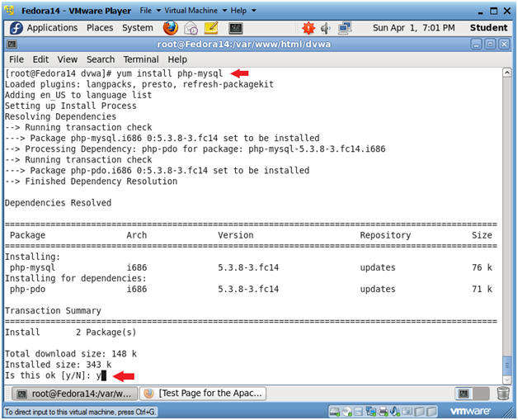Click the 'Arch' column header
This screenshot has width=518, height=420.
[x=136, y=235]
